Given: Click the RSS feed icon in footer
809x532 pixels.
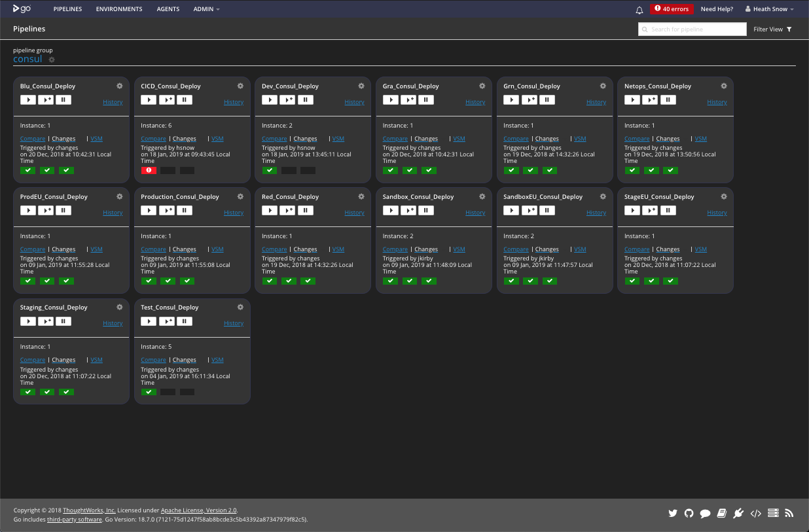Looking at the screenshot, I should (789, 514).
